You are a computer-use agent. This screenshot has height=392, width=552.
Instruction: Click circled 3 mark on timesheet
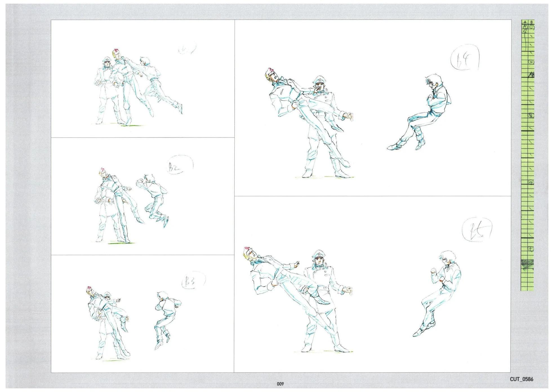point(531,116)
